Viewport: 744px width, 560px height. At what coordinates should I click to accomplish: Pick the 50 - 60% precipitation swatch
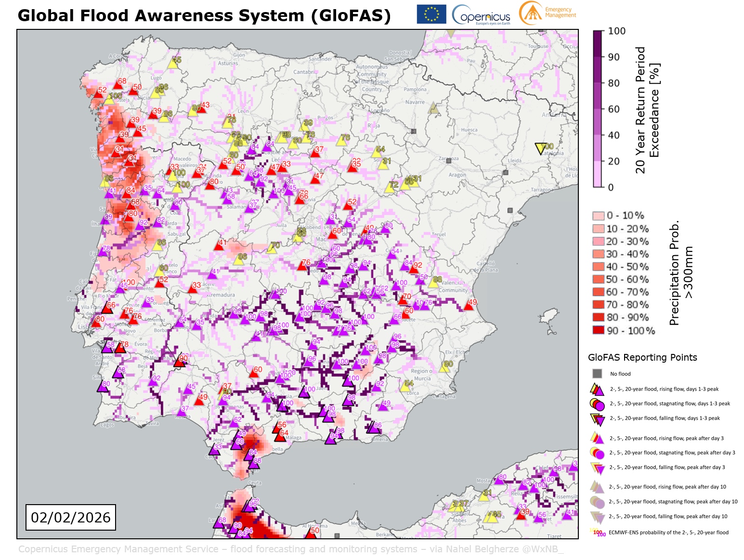599,279
